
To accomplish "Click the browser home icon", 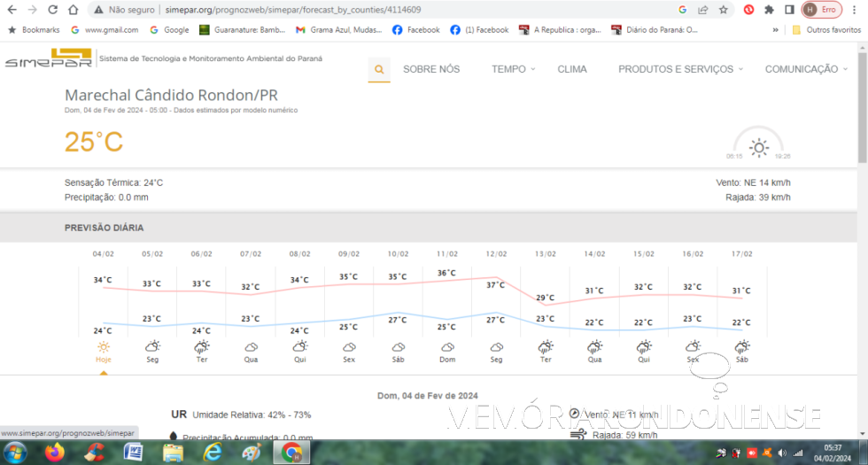I will [74, 10].
